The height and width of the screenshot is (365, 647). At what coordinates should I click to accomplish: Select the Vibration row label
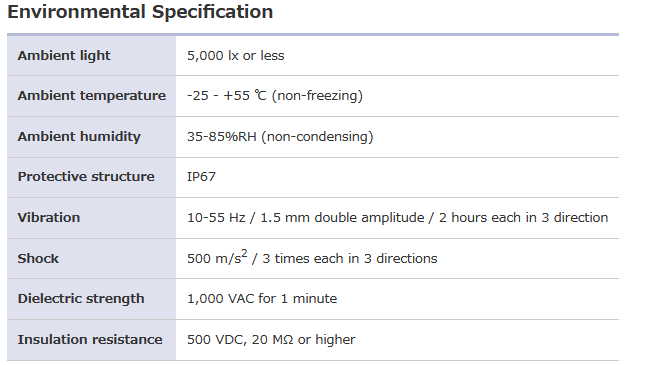pos(49,217)
